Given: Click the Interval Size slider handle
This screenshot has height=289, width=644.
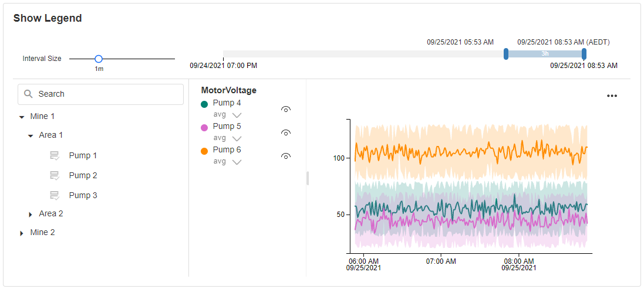Looking at the screenshot, I should pyautogui.click(x=99, y=59).
